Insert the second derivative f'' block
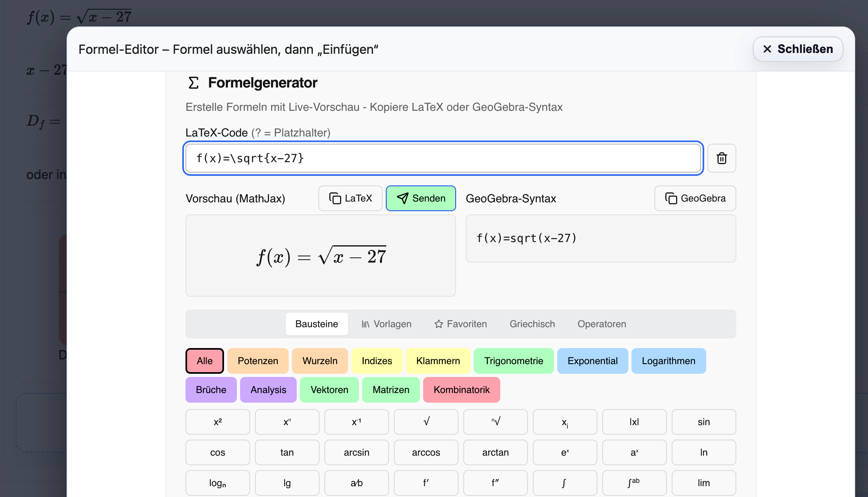The height and width of the screenshot is (497, 868). [x=495, y=483]
